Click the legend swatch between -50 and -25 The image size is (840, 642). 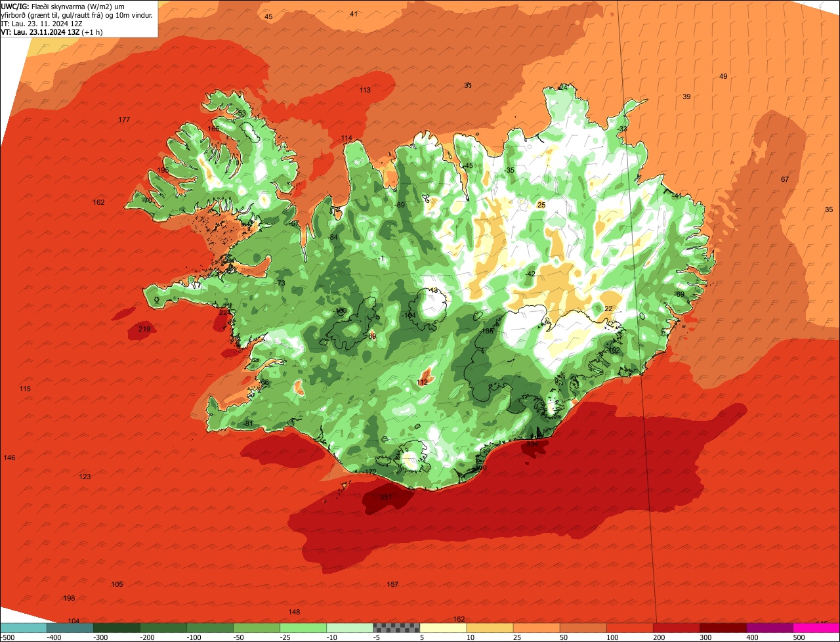pos(256,628)
